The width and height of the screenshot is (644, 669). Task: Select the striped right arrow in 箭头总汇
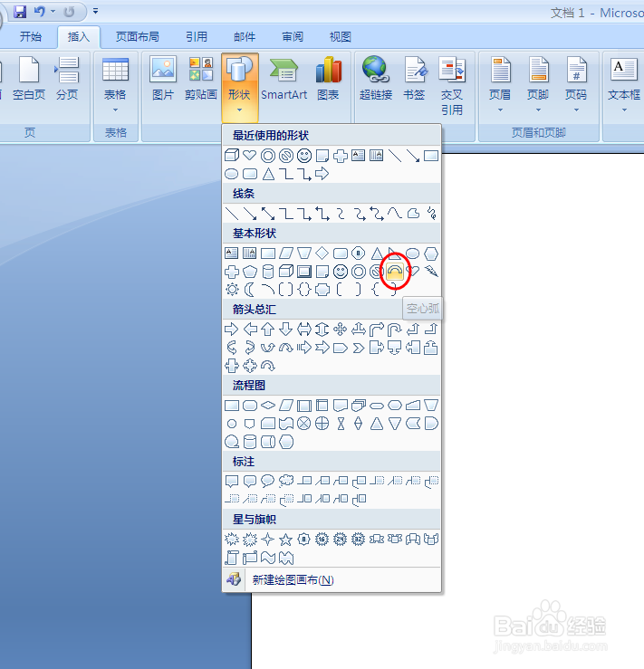(303, 348)
